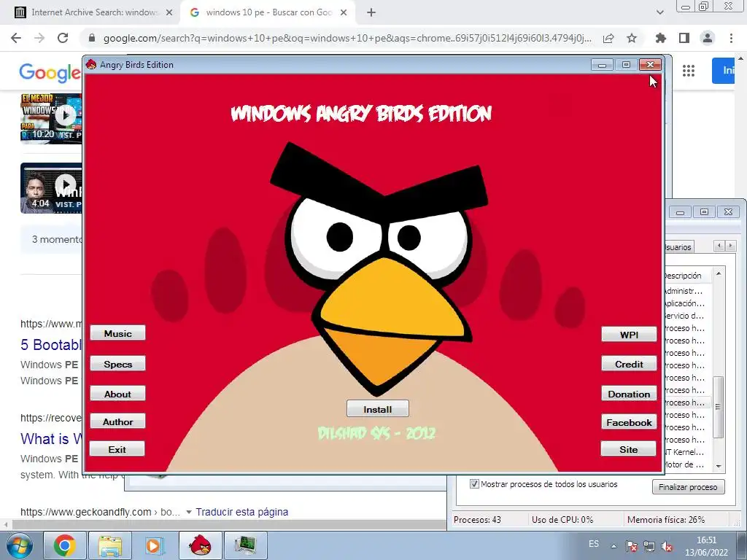The image size is (747, 560).
Task: Close the windows 10 pe tab
Action: coord(344,12)
